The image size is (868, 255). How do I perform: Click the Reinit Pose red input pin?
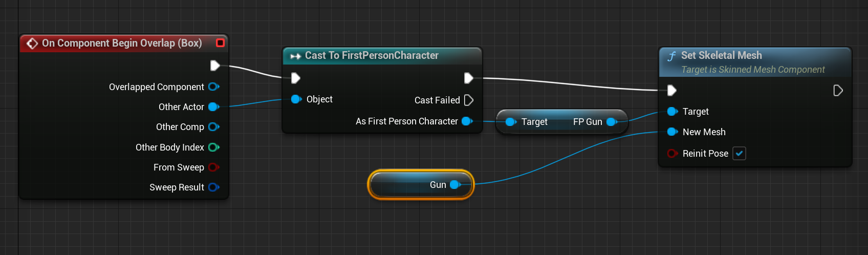[672, 154]
